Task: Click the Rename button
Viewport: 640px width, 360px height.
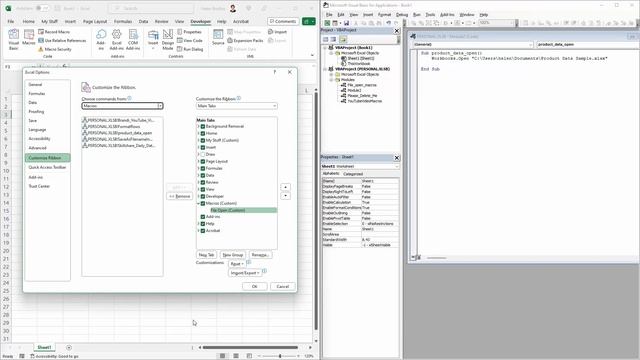Action: [x=260, y=255]
